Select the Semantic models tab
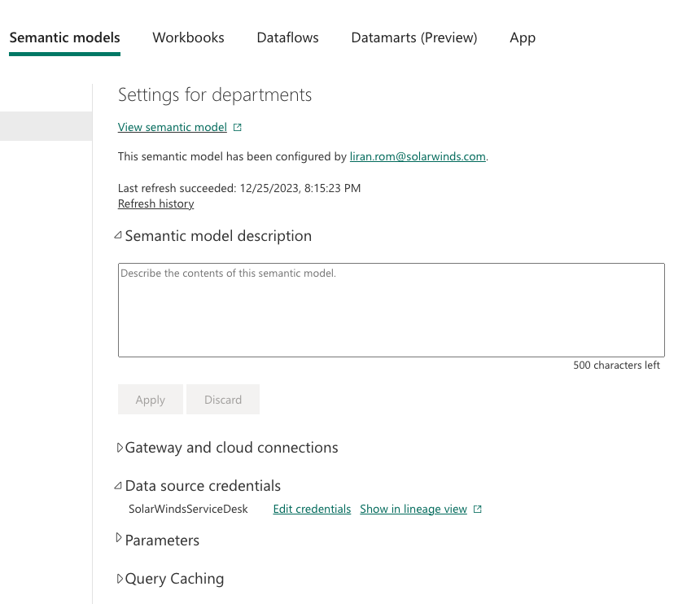This screenshot has height=604, width=700. click(65, 37)
